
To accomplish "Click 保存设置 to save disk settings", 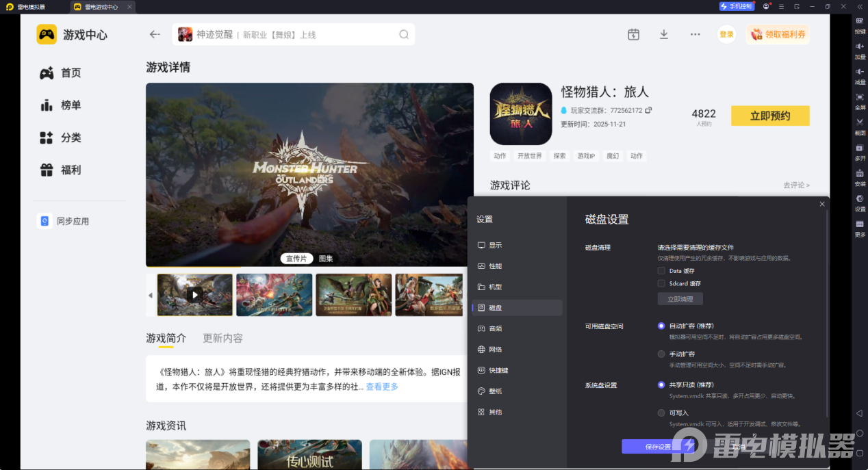I will [658, 446].
